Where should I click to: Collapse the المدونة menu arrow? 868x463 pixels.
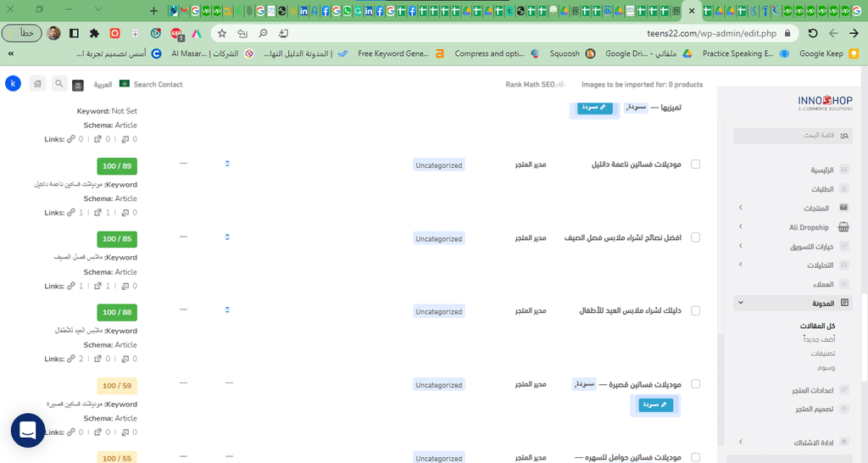point(741,303)
